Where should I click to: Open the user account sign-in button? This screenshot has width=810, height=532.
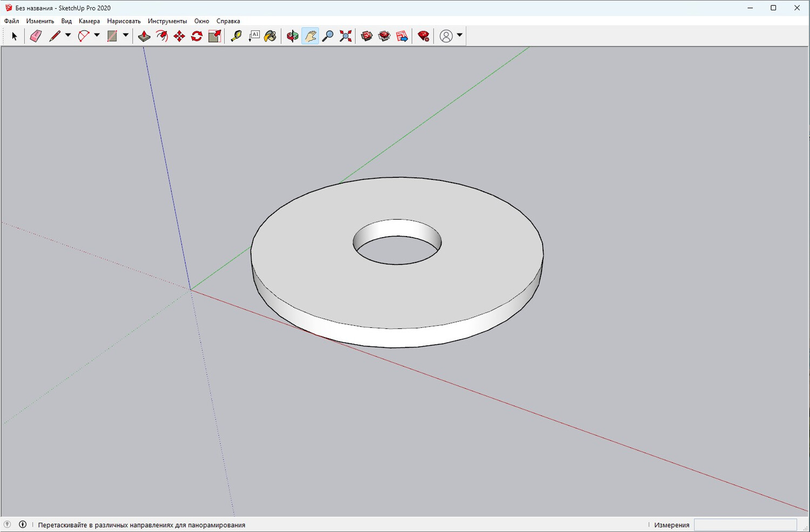pyautogui.click(x=446, y=36)
